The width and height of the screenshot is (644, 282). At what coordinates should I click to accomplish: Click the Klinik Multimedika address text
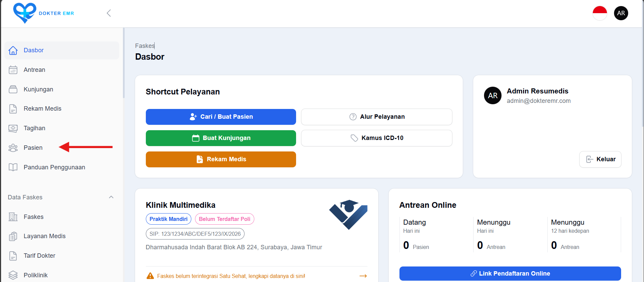tap(234, 247)
